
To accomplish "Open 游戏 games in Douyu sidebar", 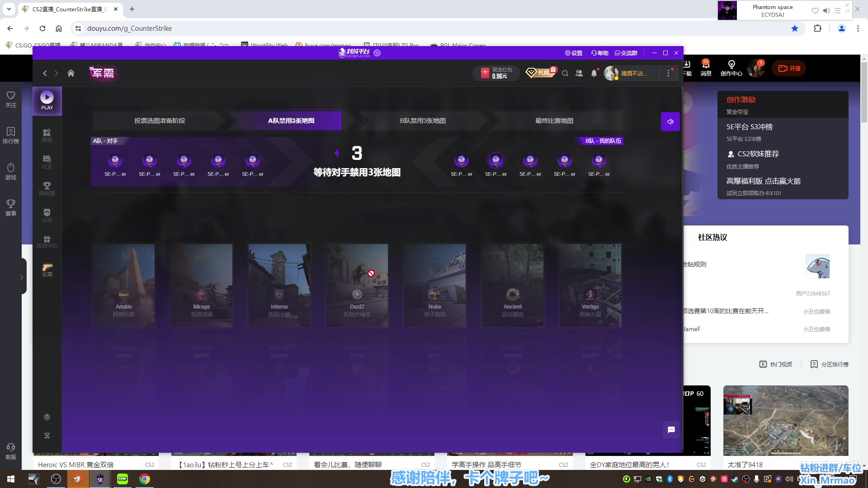I will tap(11, 172).
